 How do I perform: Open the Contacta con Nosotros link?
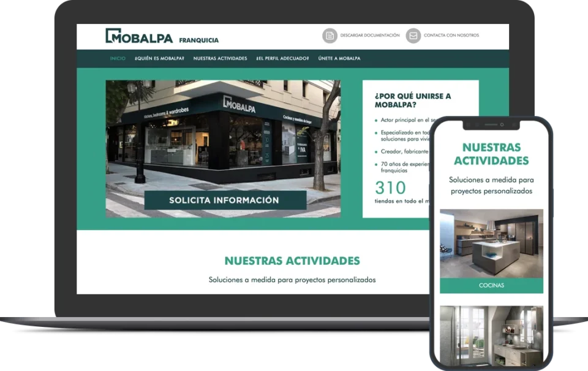click(x=451, y=36)
